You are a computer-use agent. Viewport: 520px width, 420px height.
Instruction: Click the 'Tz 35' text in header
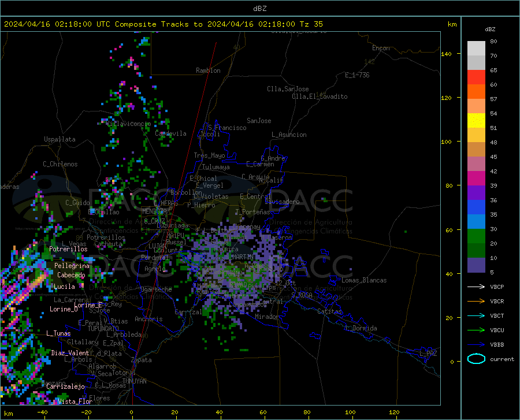click(311, 24)
